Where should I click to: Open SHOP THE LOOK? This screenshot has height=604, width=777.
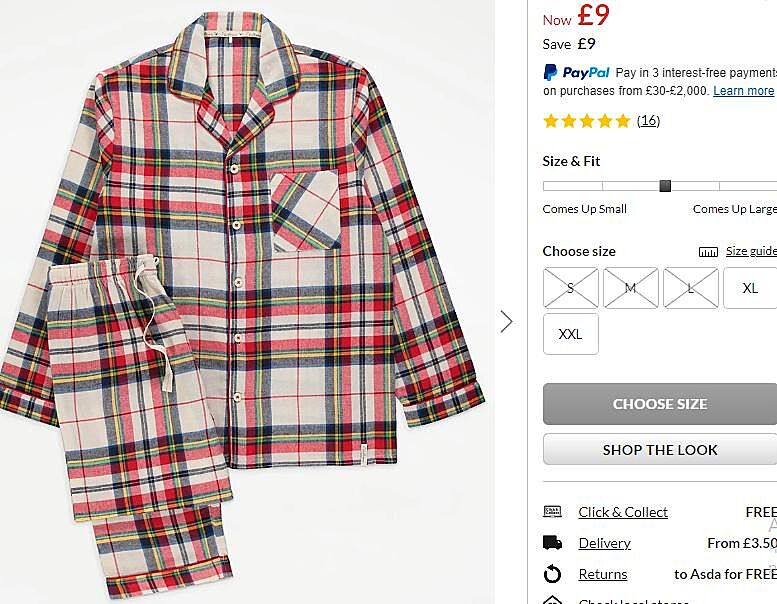point(660,450)
